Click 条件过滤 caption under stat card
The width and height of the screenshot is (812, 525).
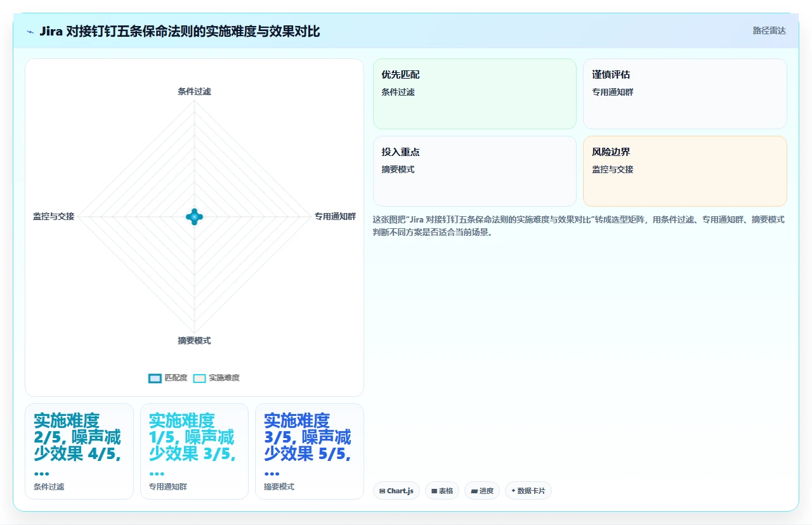coord(49,487)
